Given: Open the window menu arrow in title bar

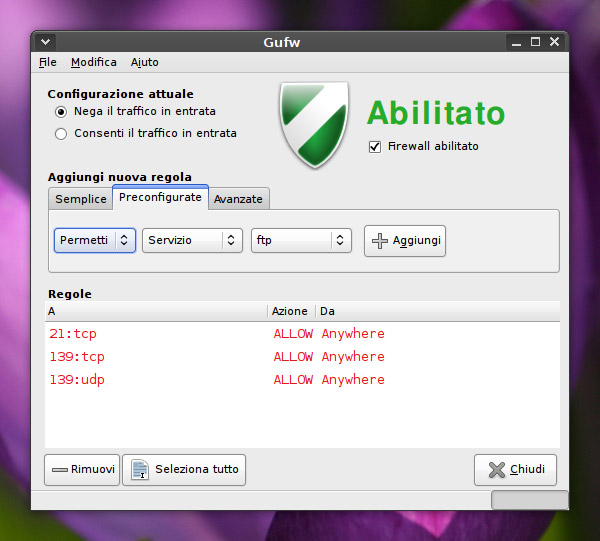Looking at the screenshot, I should (46, 42).
